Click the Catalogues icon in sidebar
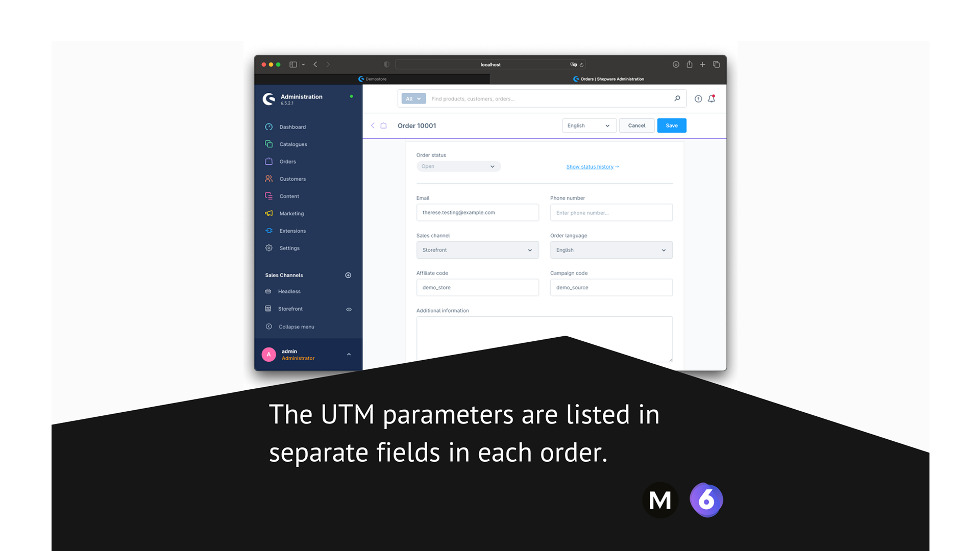The width and height of the screenshot is (980, 551). coord(269,144)
